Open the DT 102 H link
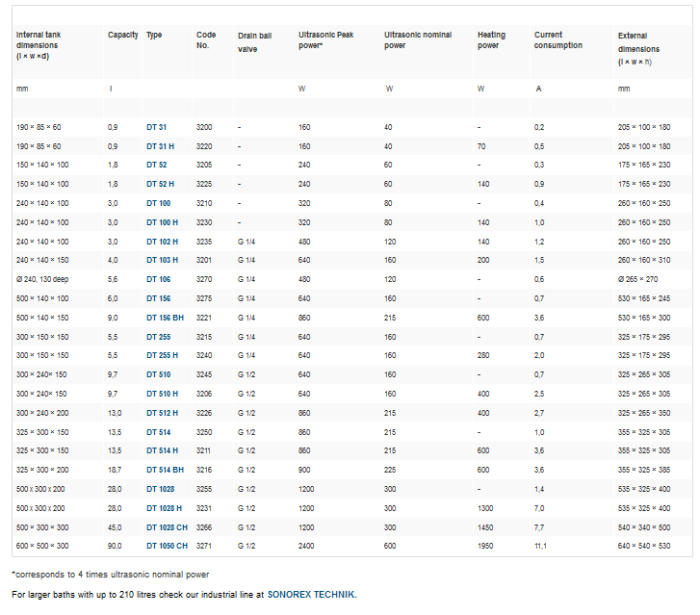Image resolution: width=700 pixels, height=615 pixels. point(162,241)
